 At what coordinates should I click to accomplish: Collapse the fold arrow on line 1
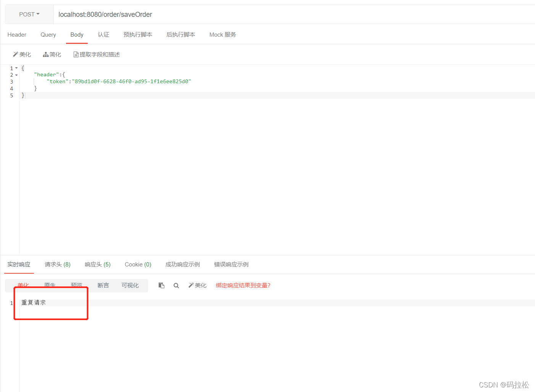[16, 68]
